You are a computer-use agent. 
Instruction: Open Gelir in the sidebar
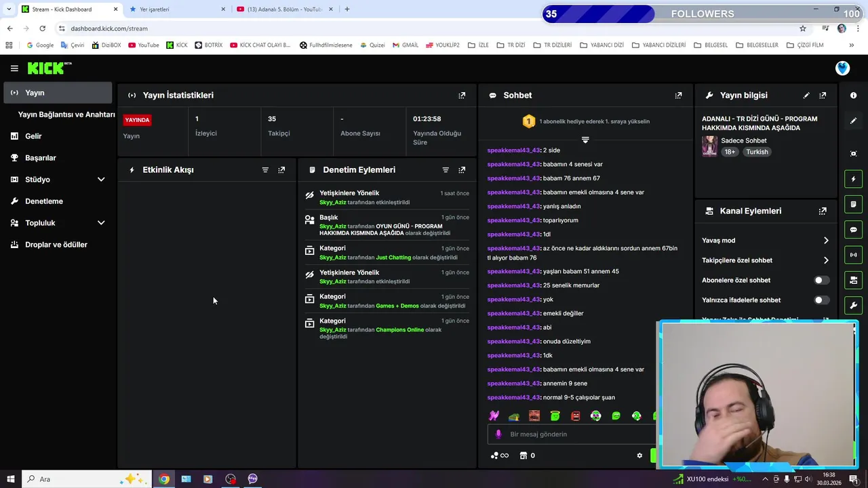click(58, 136)
